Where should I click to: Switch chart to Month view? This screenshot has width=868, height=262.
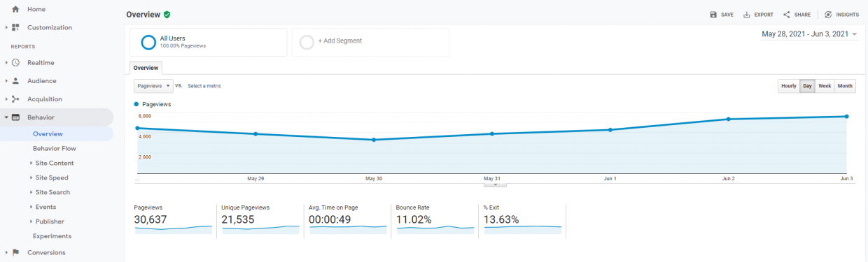coord(846,86)
